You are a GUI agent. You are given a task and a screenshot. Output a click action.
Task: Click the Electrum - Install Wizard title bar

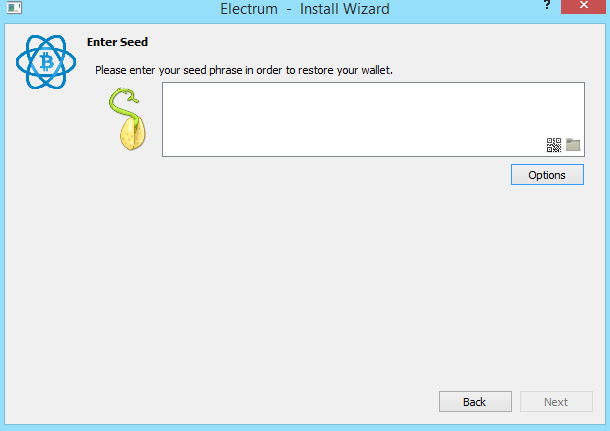pyautogui.click(x=305, y=9)
